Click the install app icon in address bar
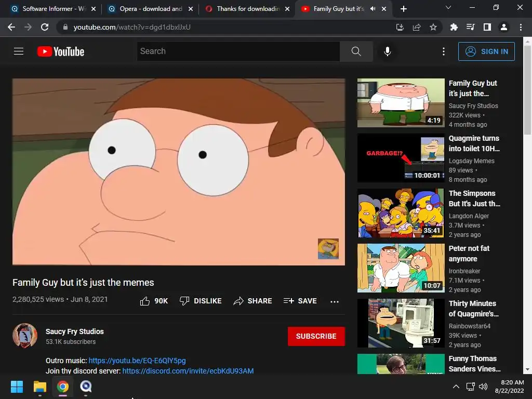The width and height of the screenshot is (532, 399). coord(400,27)
